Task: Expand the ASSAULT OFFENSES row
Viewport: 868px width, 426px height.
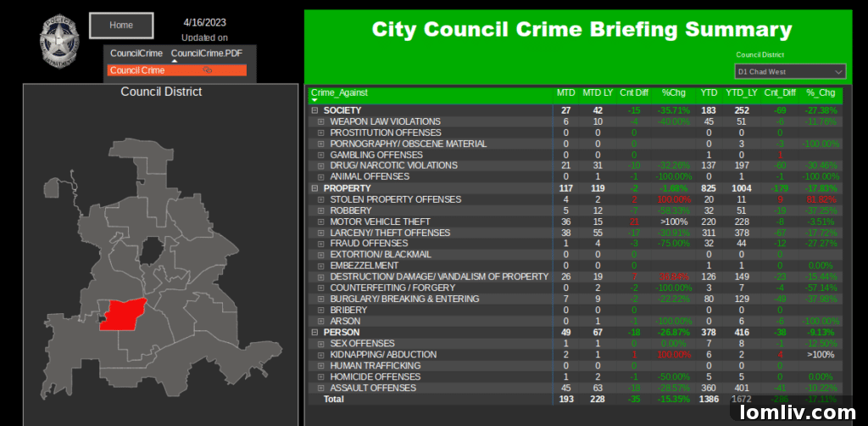Action: 321,389
